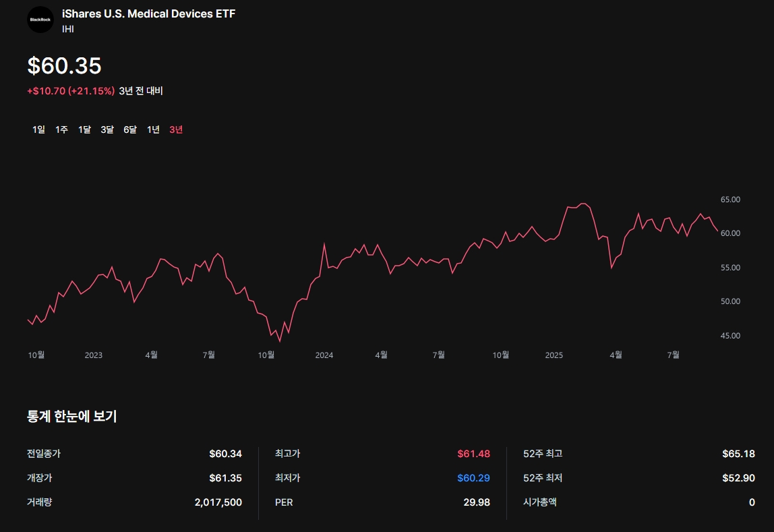Select the active 3년 period tab

tap(176, 129)
